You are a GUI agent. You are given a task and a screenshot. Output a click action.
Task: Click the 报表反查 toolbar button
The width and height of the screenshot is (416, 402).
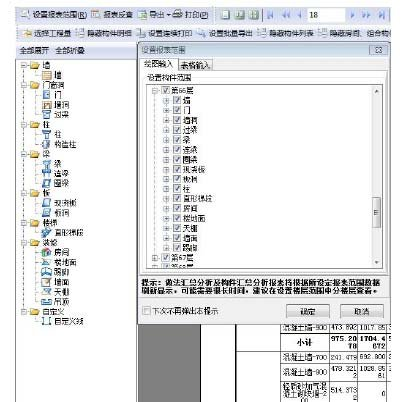[x=112, y=15]
